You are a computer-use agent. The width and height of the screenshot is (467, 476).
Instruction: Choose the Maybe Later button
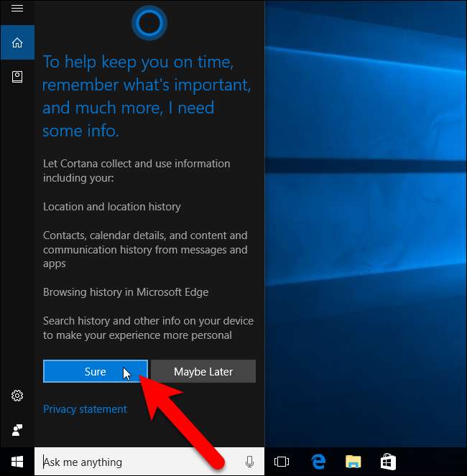(203, 371)
